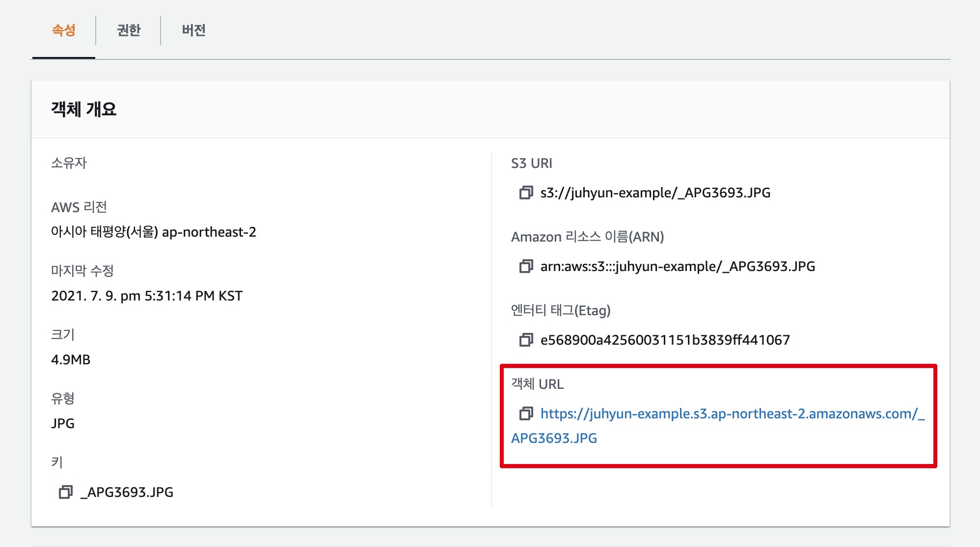Click the Etag hash value text

665,340
